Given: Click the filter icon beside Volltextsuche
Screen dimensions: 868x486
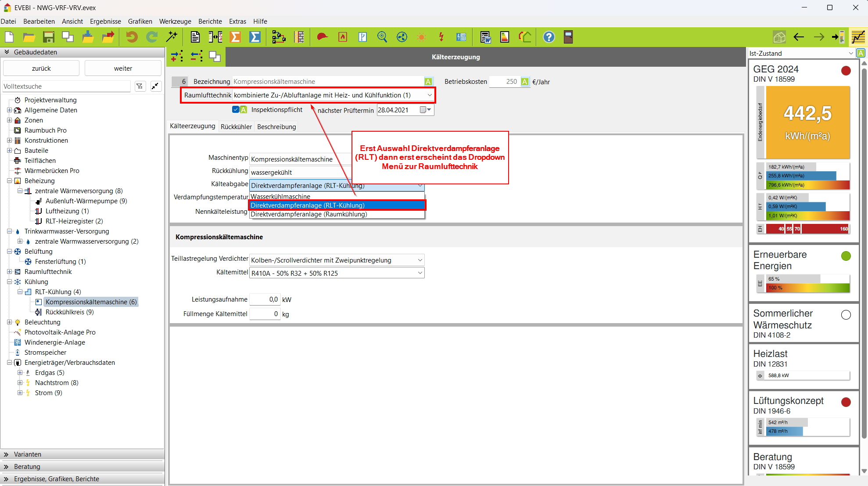Looking at the screenshot, I should coord(140,86).
